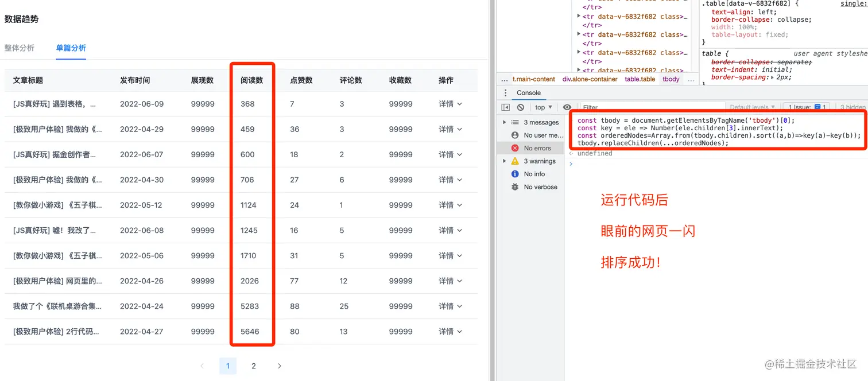Click the table.table breadcrumb
868x381 pixels.
pyautogui.click(x=640, y=79)
